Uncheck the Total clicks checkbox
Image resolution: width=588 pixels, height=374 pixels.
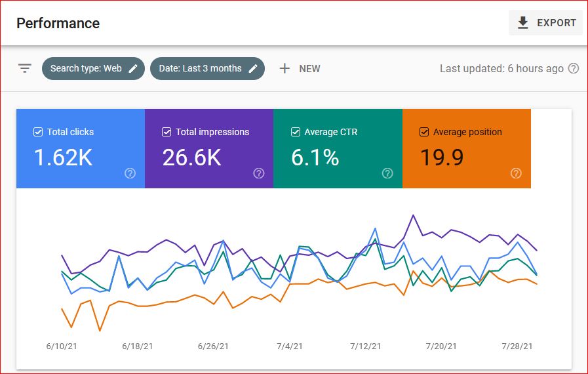[x=38, y=132]
